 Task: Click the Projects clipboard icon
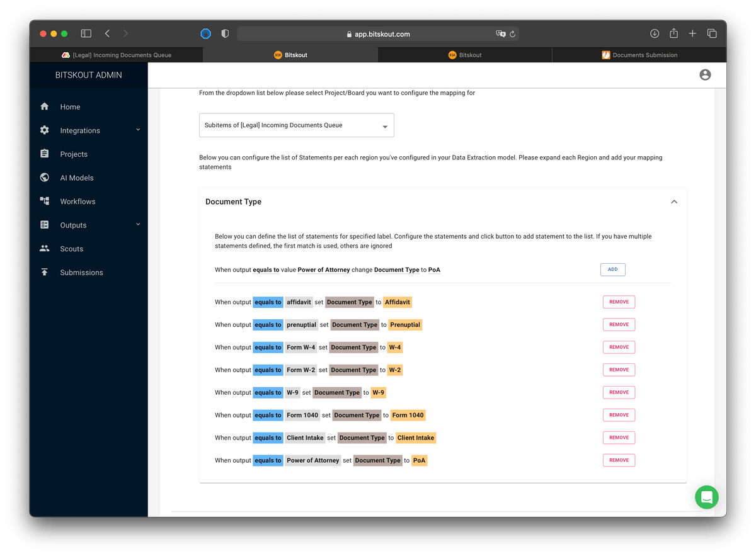(44, 154)
